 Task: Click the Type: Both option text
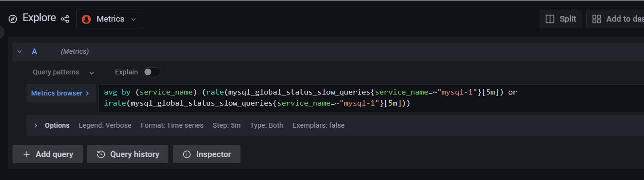coord(266,125)
